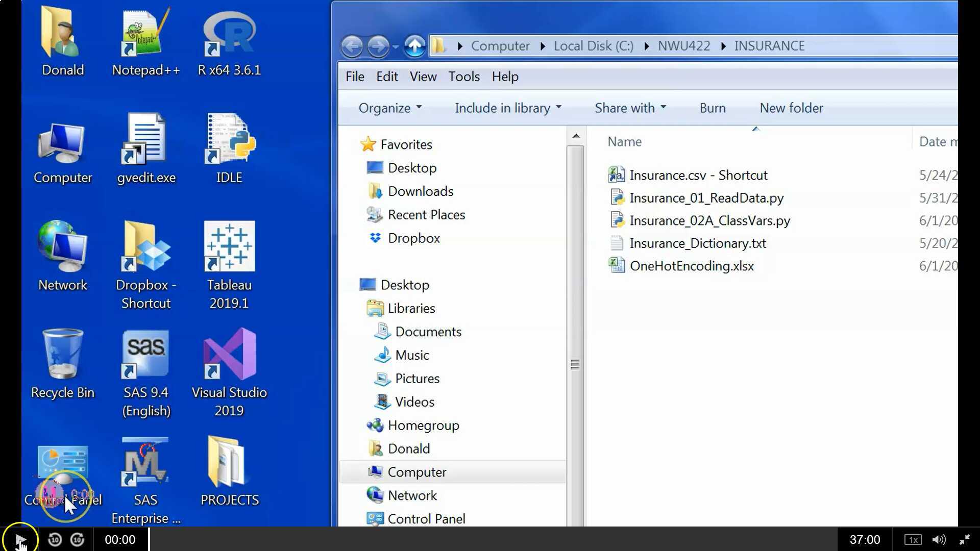This screenshot has height=551, width=980.
Task: Open the Tableau 2019.1 desktop icon
Action: point(229,247)
